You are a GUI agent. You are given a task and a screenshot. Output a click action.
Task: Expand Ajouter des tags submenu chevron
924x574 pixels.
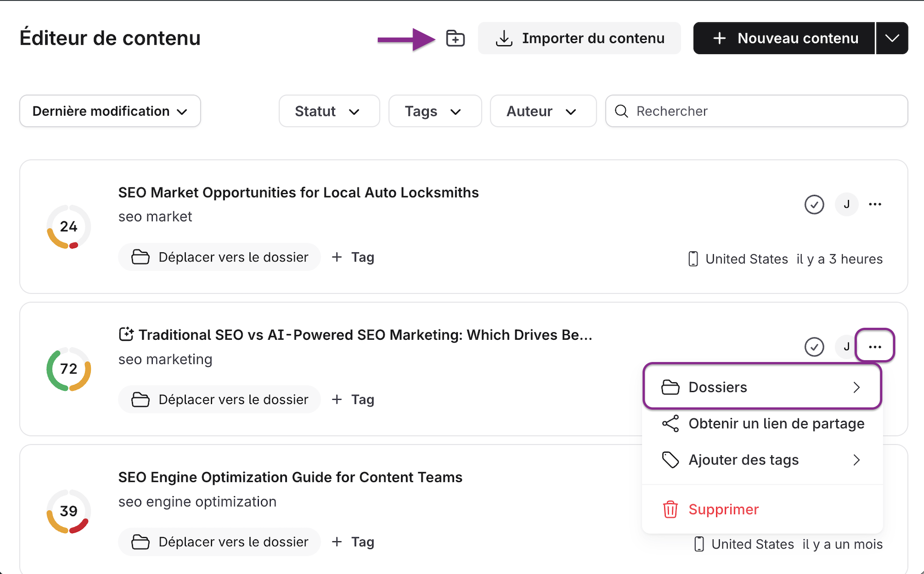(856, 460)
